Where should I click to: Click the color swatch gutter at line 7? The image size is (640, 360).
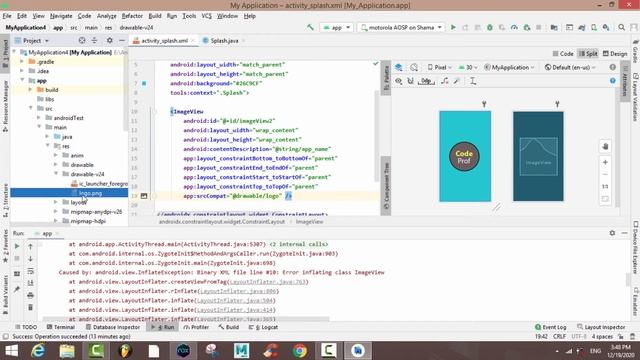tap(144, 83)
